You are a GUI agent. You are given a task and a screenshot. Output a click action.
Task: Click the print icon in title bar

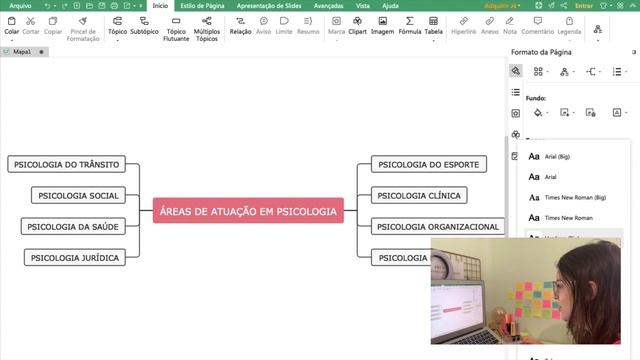114,6
